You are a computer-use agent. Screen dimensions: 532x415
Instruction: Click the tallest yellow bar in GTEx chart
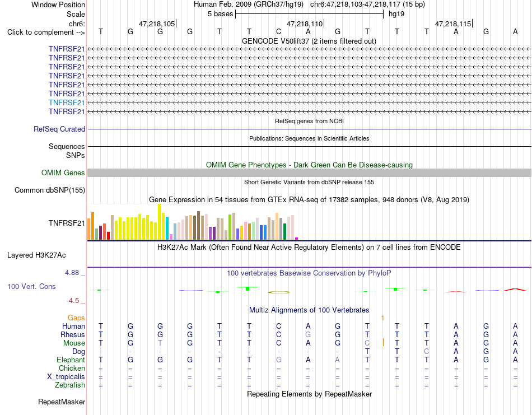(160, 222)
